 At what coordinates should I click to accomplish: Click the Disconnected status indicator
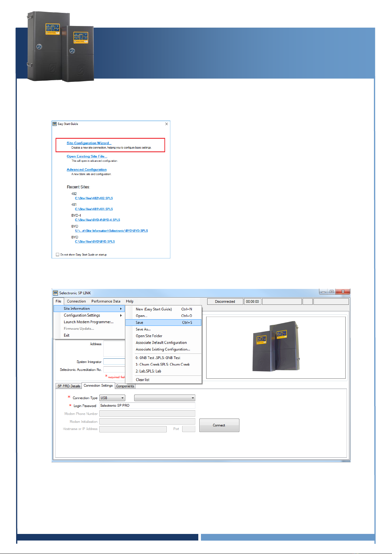[225, 301]
